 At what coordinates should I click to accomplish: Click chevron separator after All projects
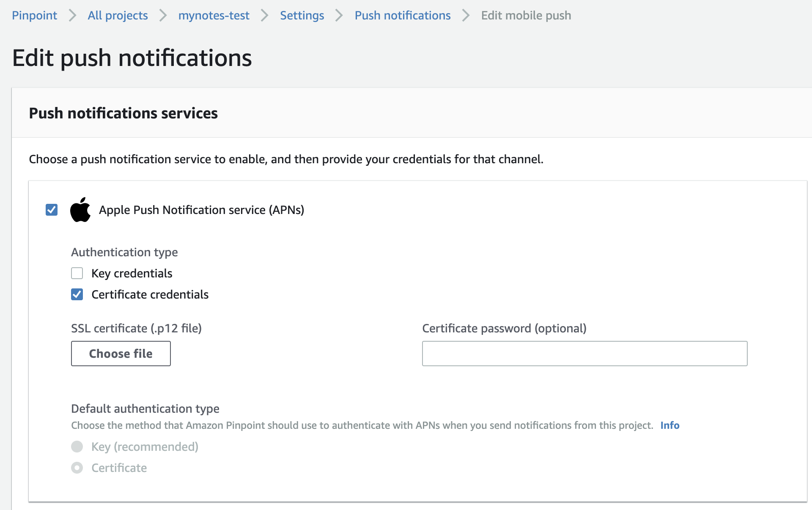(163, 16)
